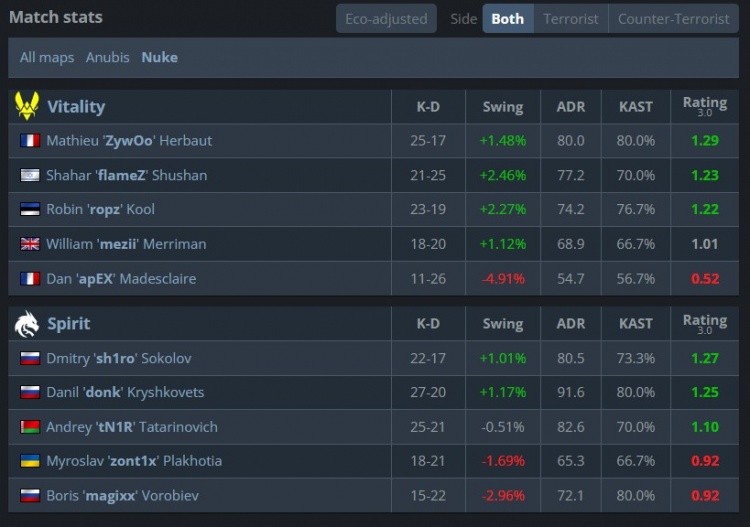Click the Rating 3.0 header under Spirit

tap(705, 324)
